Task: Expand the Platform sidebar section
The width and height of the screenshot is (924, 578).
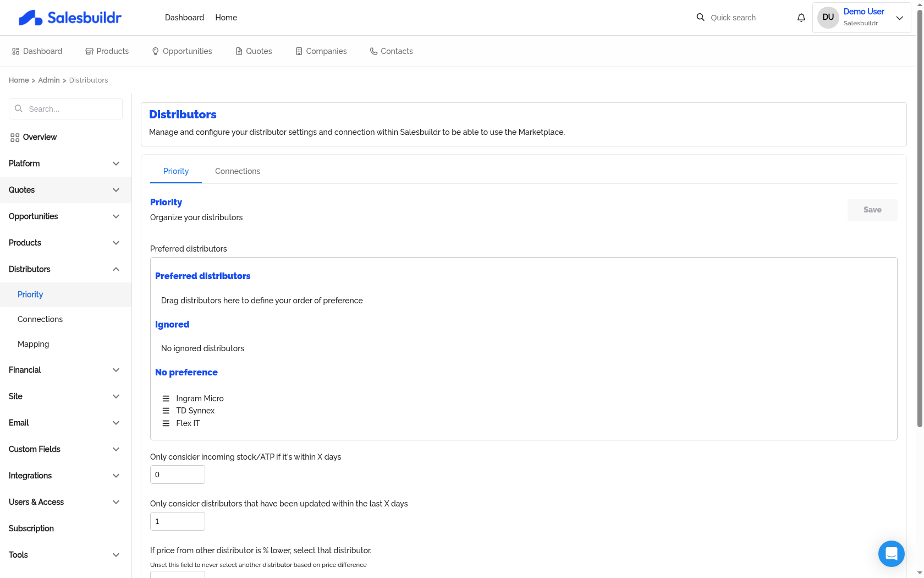Action: [65, 163]
